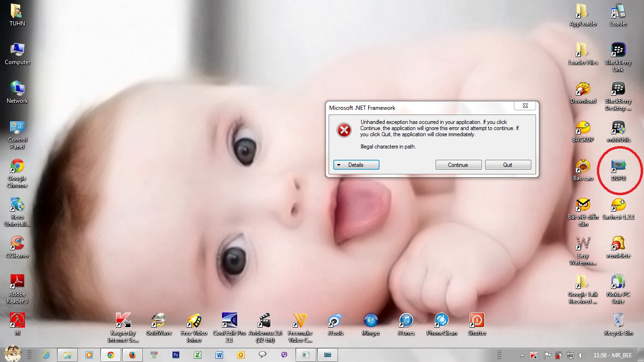Screen dimensions: 644x362
Task: Click the Quit button in error dialog
Action: click(508, 165)
